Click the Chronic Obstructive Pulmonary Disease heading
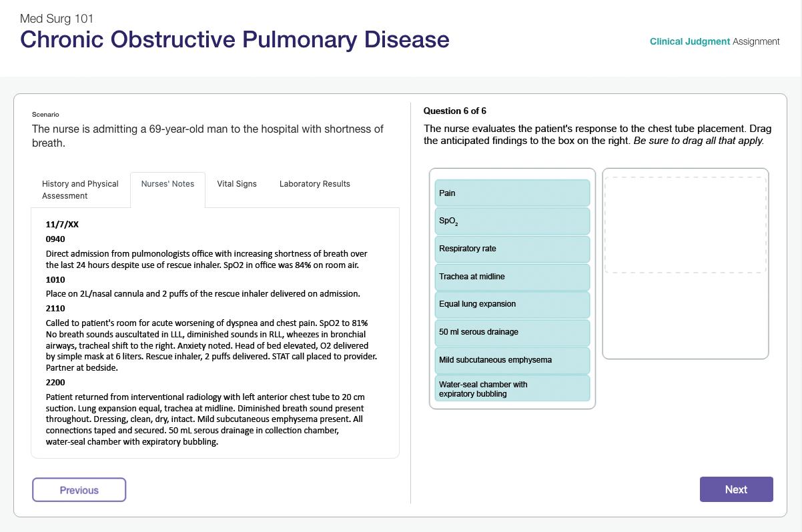Viewport: 802px width, 532px height. coord(235,39)
